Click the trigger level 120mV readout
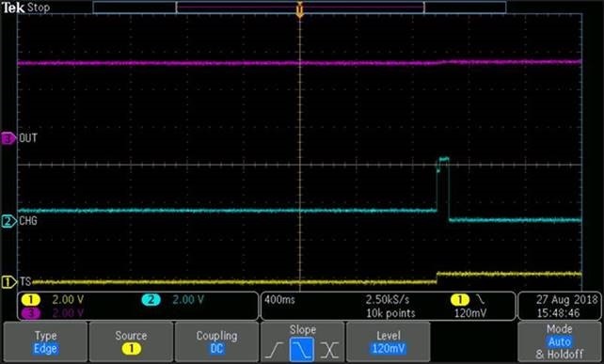Viewport: 604px width, 364px height. [470, 313]
